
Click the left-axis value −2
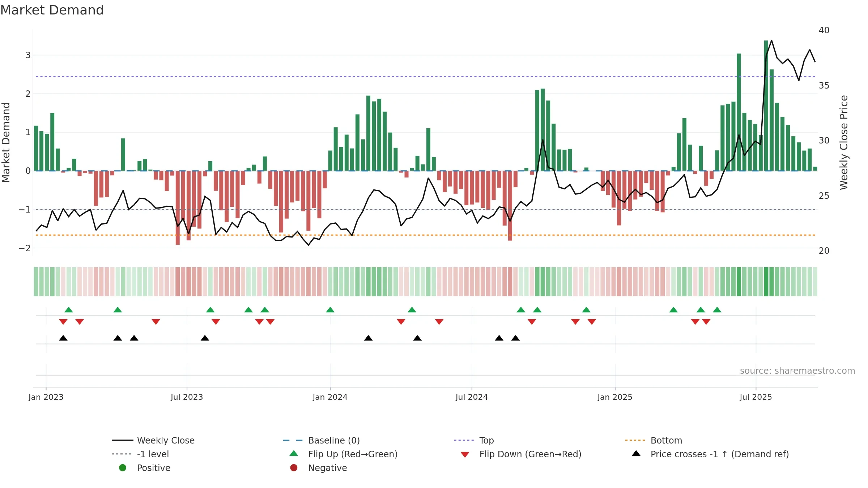point(25,248)
